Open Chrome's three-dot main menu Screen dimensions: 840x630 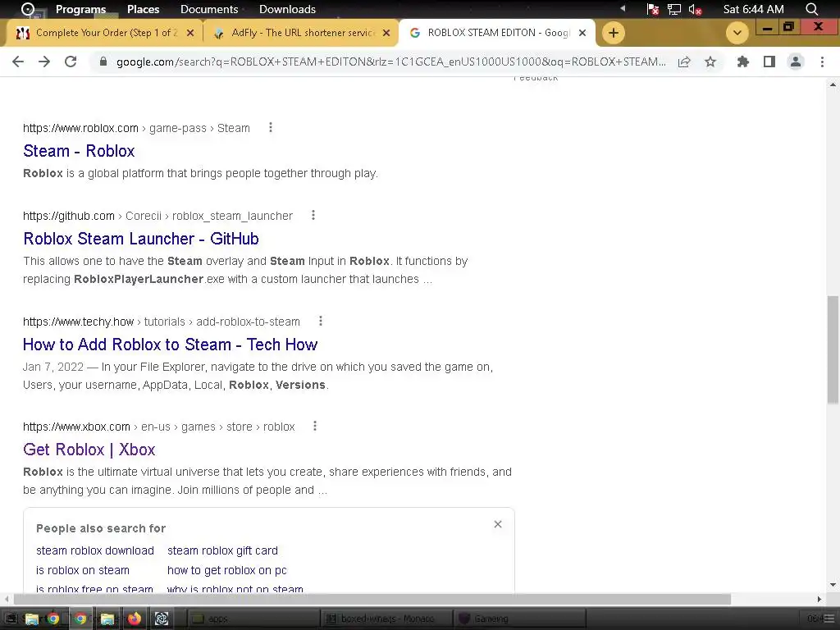(822, 62)
